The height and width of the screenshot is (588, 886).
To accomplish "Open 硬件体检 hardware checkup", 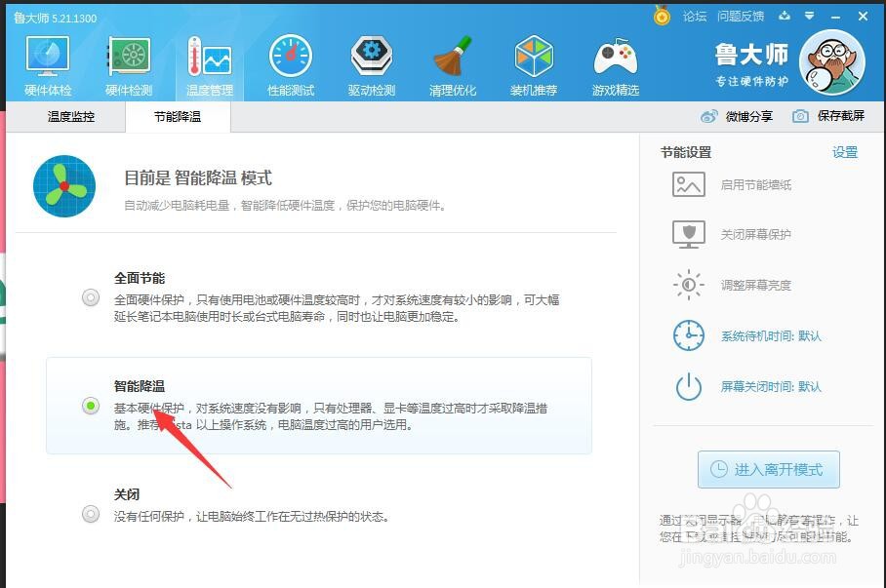I will point(48,66).
